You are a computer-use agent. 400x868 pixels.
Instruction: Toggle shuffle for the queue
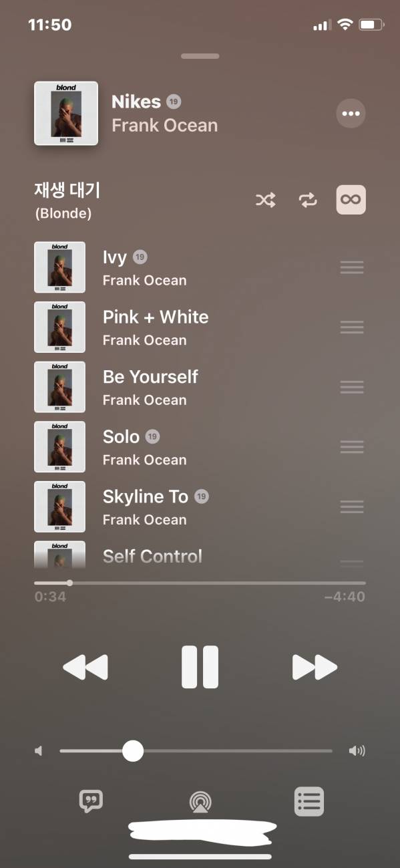coord(266,200)
